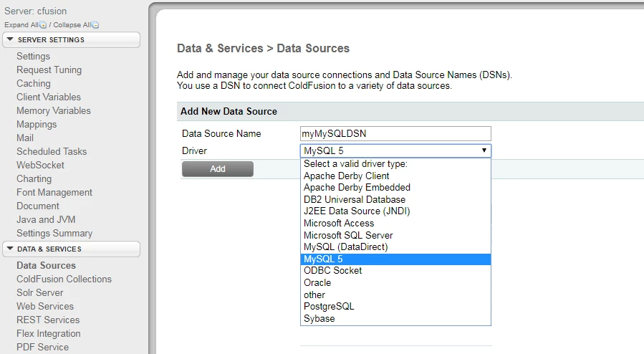The image size is (644, 354).
Task: Select J2EE Data Source (JNDI) option
Action: pos(395,211)
